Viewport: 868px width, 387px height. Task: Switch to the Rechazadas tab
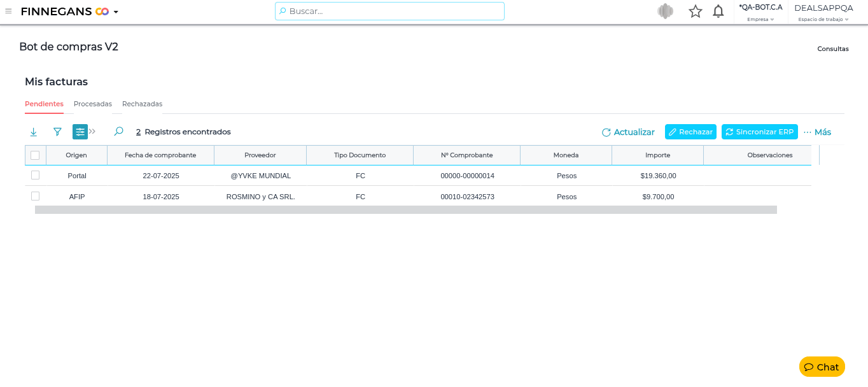pos(142,104)
